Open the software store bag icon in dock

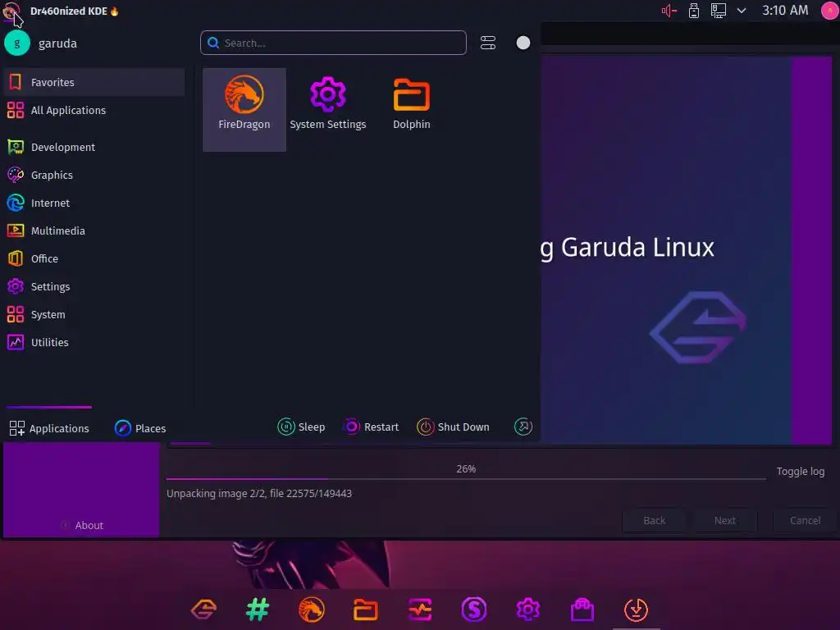point(582,609)
